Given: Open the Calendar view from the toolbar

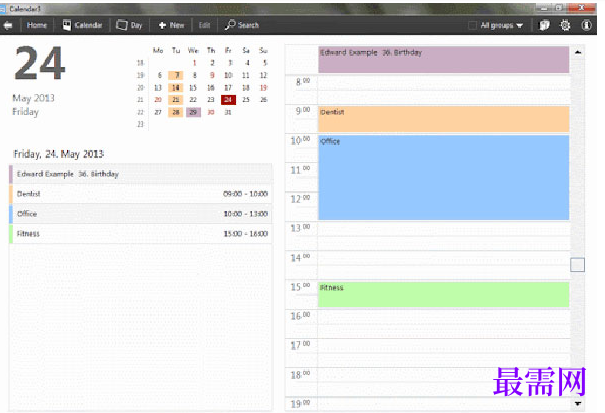Looking at the screenshot, I should point(80,25).
